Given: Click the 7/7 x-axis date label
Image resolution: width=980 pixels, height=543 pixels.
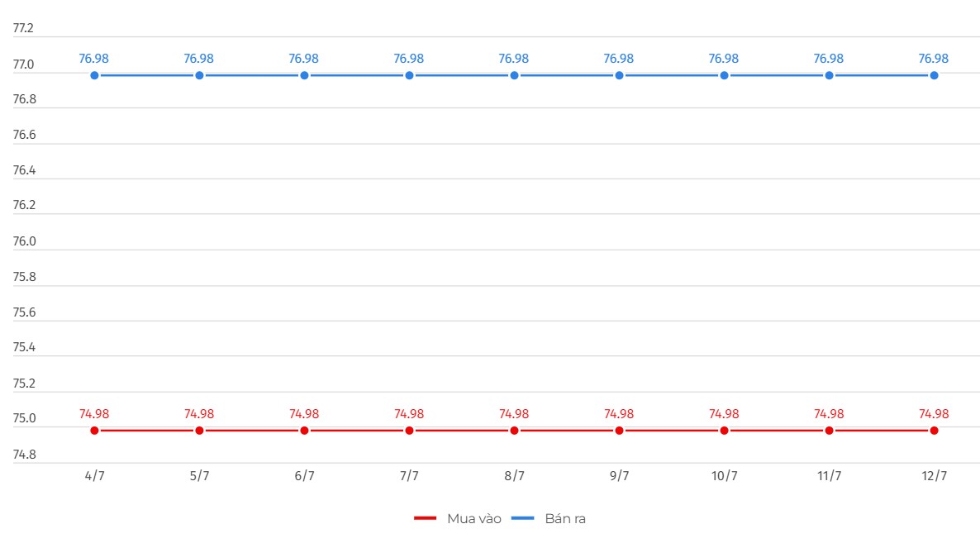Looking at the screenshot, I should coord(409,476).
